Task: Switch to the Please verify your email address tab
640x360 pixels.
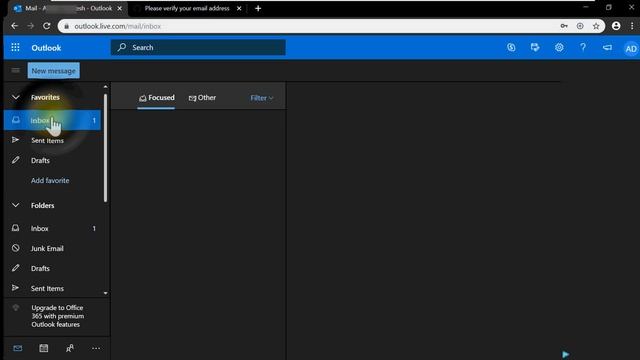Action: 187,8
